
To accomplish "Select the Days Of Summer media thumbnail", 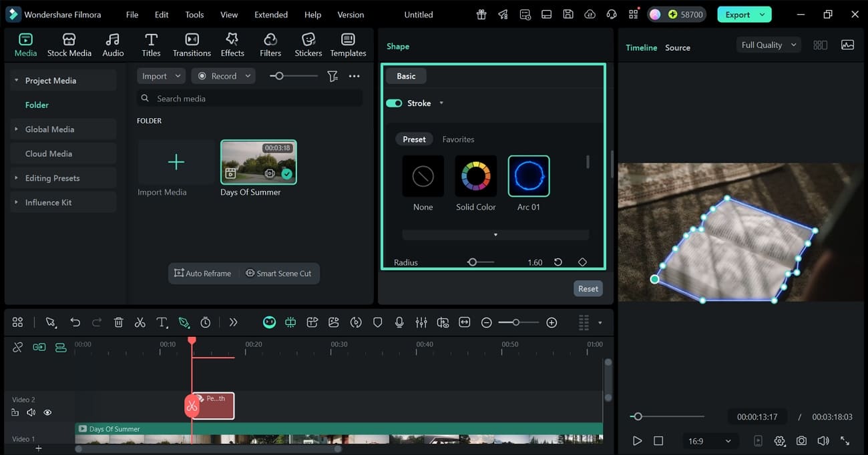I will [x=258, y=161].
